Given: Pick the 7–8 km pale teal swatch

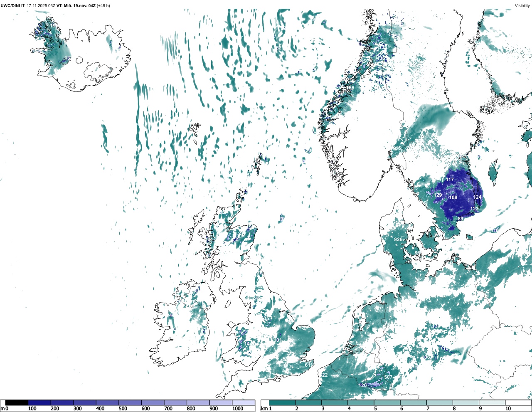Looking at the screenshot, I should pyautogui.click(x=440, y=403).
